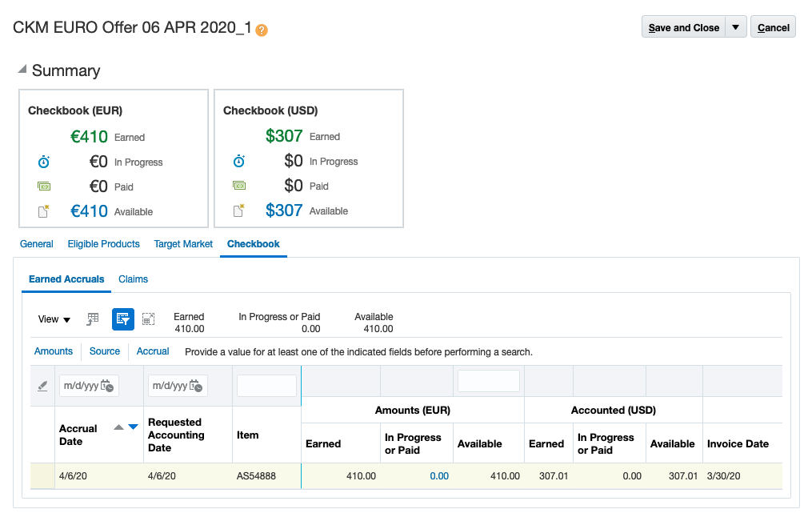Image resolution: width=812 pixels, height=517 pixels.
Task: Open the Source search link
Action: (104, 351)
